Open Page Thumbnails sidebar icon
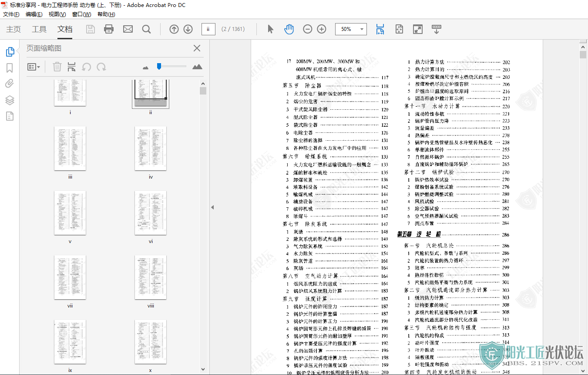This screenshot has height=375, width=588. pyautogui.click(x=10, y=52)
